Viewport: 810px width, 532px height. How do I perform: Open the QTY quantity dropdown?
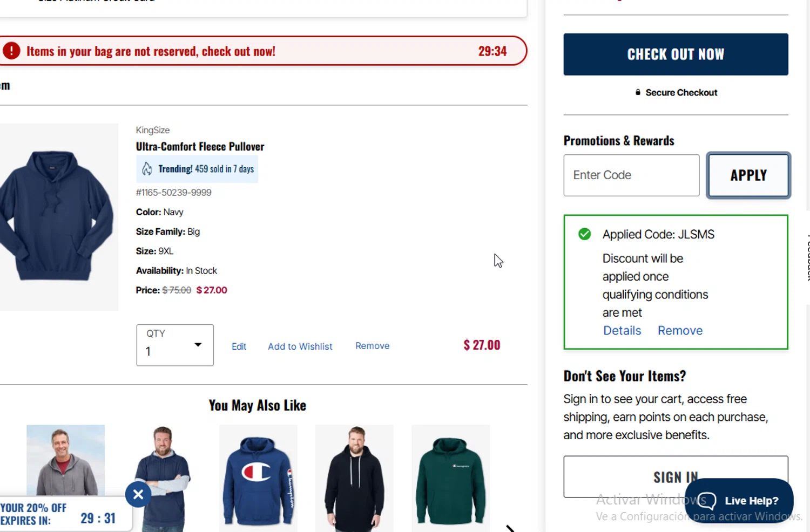point(175,345)
